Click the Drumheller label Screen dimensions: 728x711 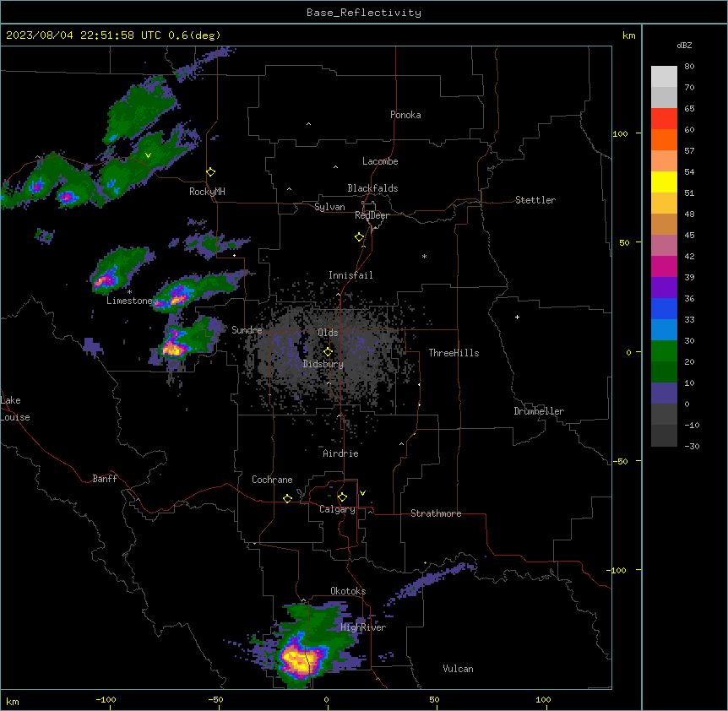click(539, 411)
